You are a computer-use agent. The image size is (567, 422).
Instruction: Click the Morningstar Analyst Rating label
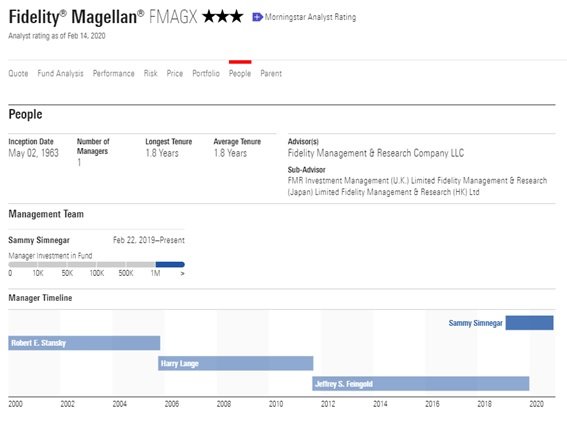310,17
